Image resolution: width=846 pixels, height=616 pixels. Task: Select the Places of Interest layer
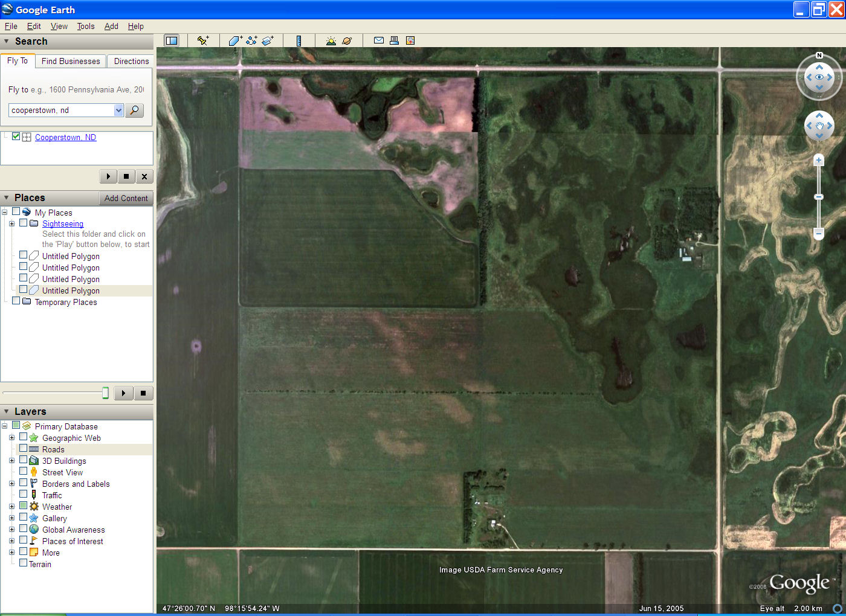[73, 541]
